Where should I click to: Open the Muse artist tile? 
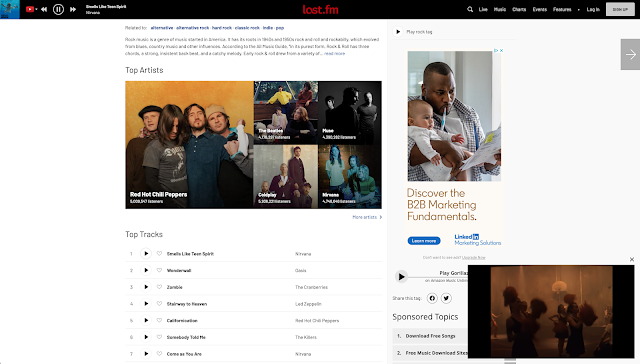pos(350,113)
